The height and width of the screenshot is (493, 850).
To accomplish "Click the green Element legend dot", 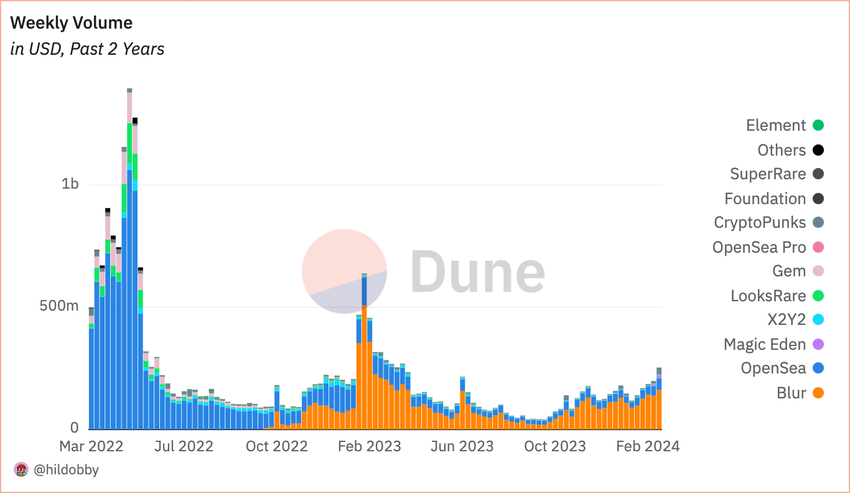I will coord(818,126).
